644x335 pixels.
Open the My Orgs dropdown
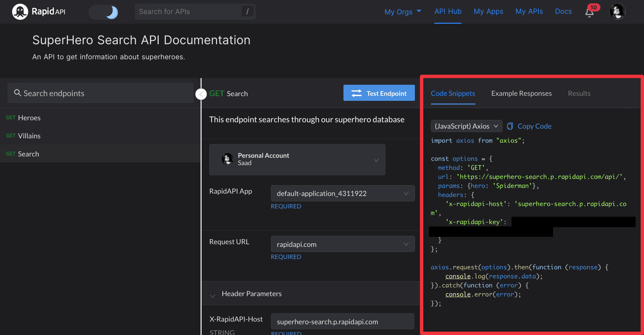point(403,12)
